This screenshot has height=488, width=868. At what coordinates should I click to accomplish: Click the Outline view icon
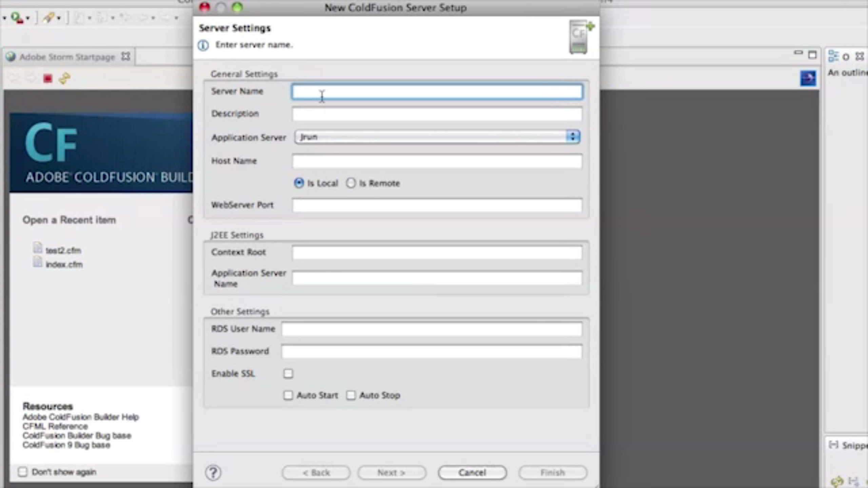tap(833, 56)
